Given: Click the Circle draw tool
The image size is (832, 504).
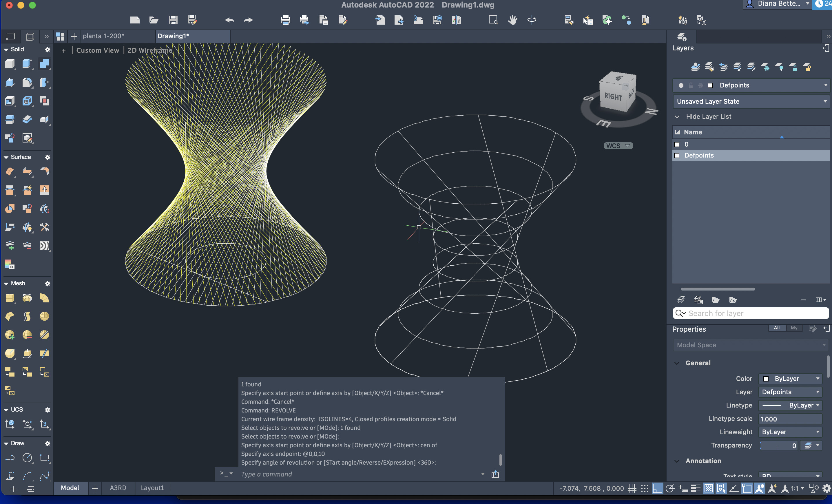Looking at the screenshot, I should click(x=27, y=458).
